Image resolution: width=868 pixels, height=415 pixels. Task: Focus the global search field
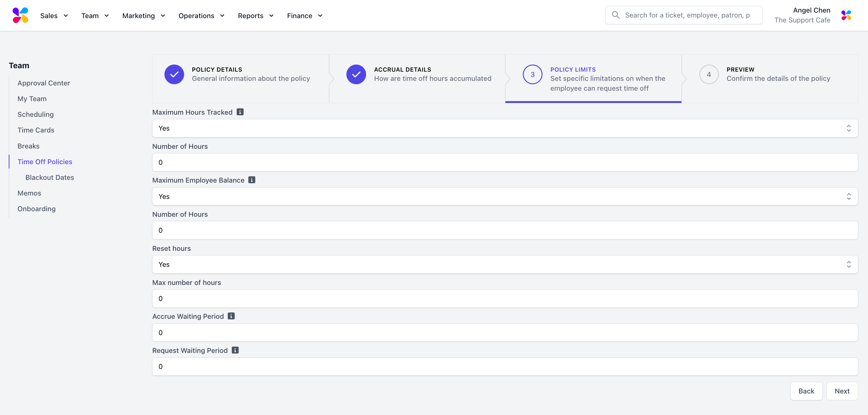coord(684,15)
